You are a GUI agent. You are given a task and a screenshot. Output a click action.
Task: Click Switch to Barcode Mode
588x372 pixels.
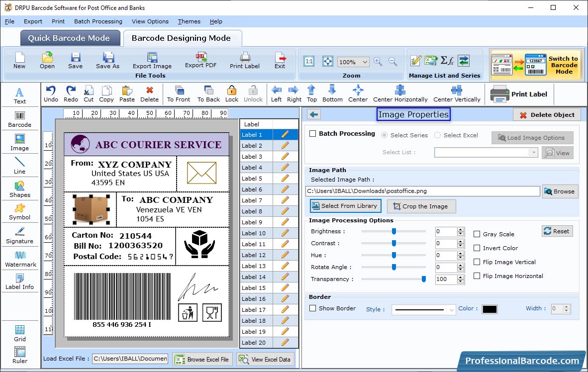click(536, 65)
